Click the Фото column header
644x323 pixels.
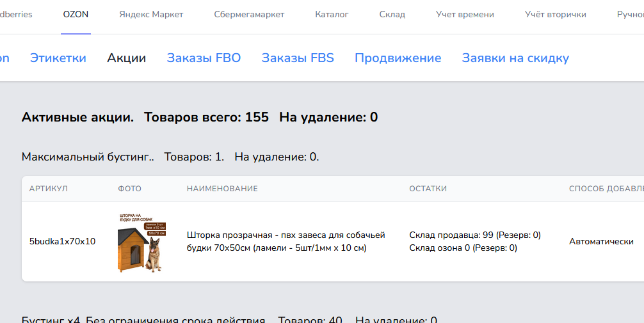pyautogui.click(x=129, y=189)
